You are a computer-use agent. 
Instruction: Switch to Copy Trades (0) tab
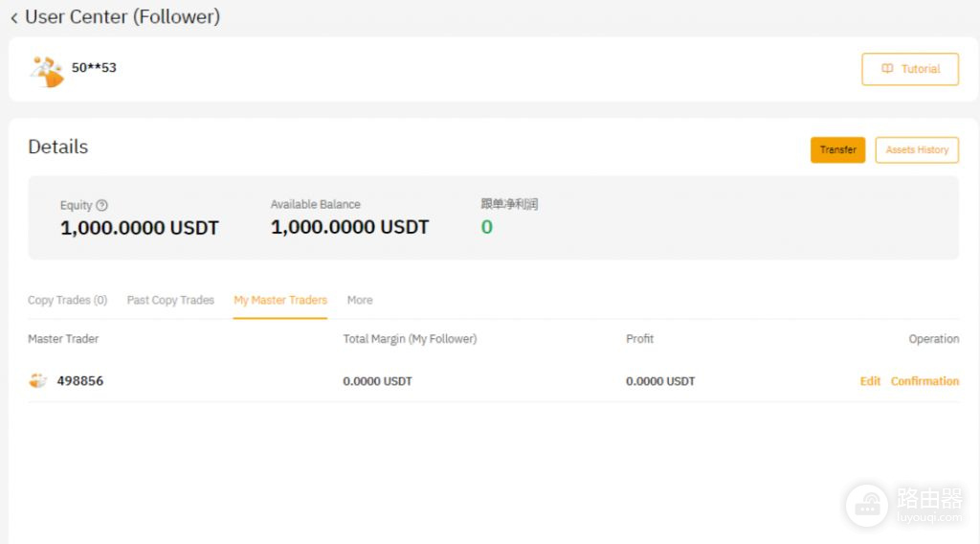point(68,300)
